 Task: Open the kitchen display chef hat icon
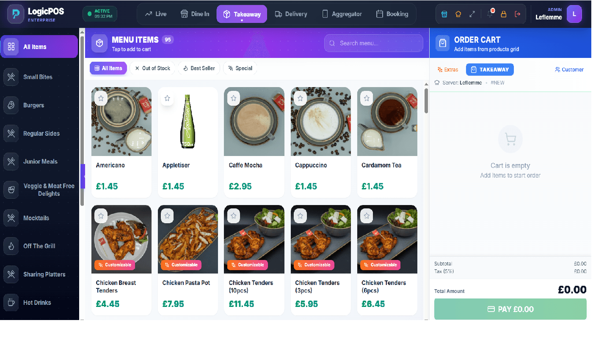point(458,14)
